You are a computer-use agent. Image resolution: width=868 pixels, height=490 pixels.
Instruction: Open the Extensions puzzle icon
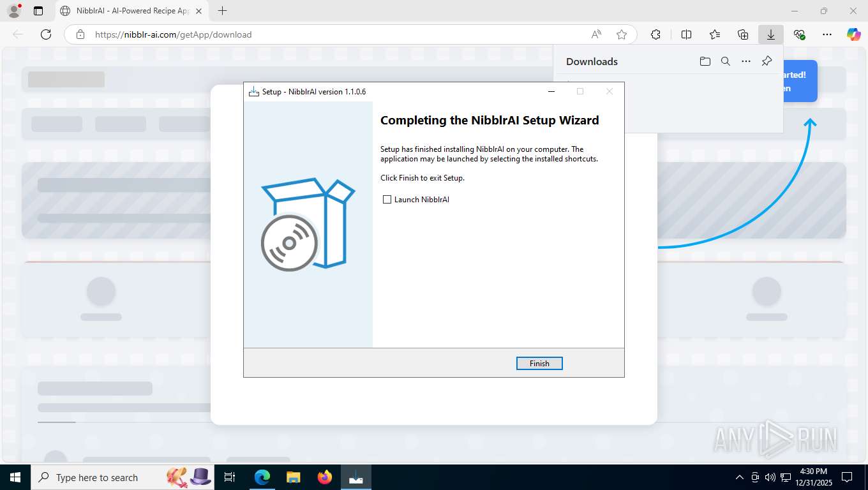pyautogui.click(x=655, y=34)
